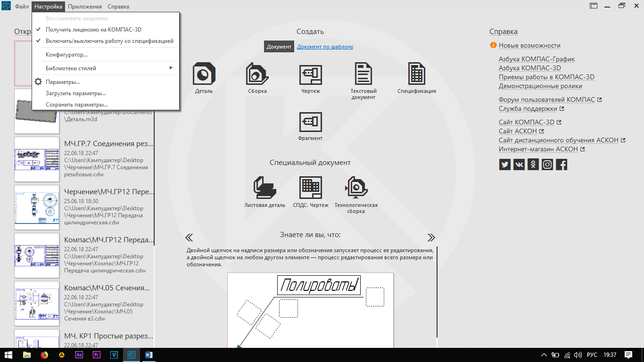This screenshot has width=644, height=362.
Task: Open the Facebook social link icon
Action: pos(561,165)
